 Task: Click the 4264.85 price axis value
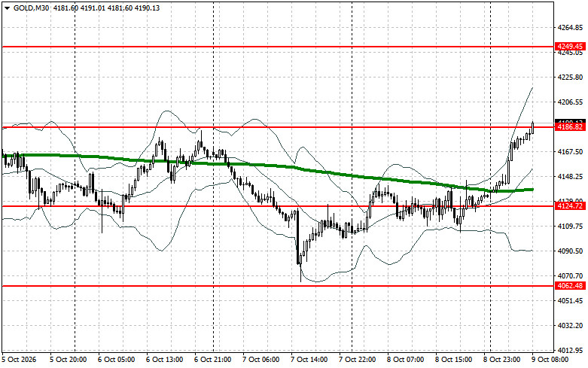pyautogui.click(x=571, y=28)
